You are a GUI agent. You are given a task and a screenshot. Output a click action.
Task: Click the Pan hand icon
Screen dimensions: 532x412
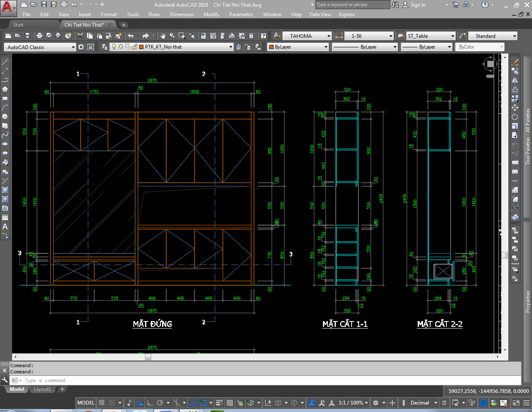163,36
